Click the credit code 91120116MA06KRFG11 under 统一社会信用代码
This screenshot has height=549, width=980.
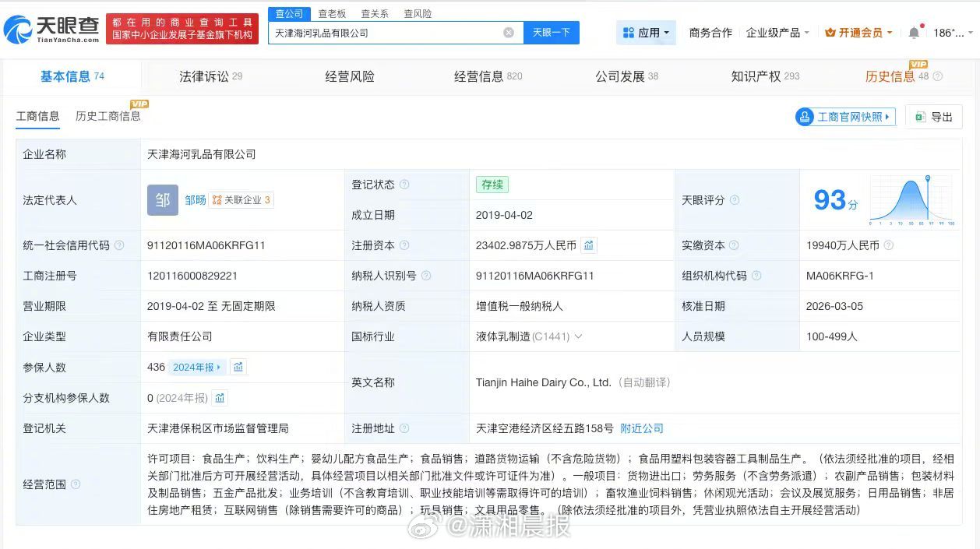206,245
